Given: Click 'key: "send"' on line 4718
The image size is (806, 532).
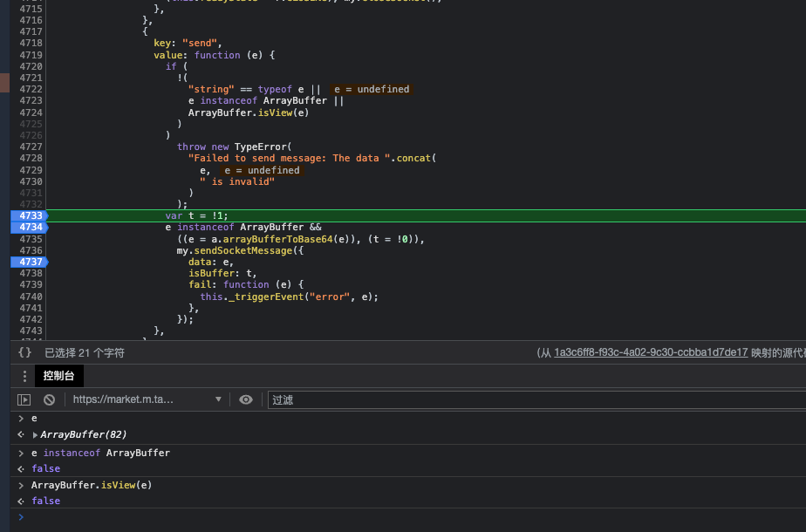Looking at the screenshot, I should (188, 44).
